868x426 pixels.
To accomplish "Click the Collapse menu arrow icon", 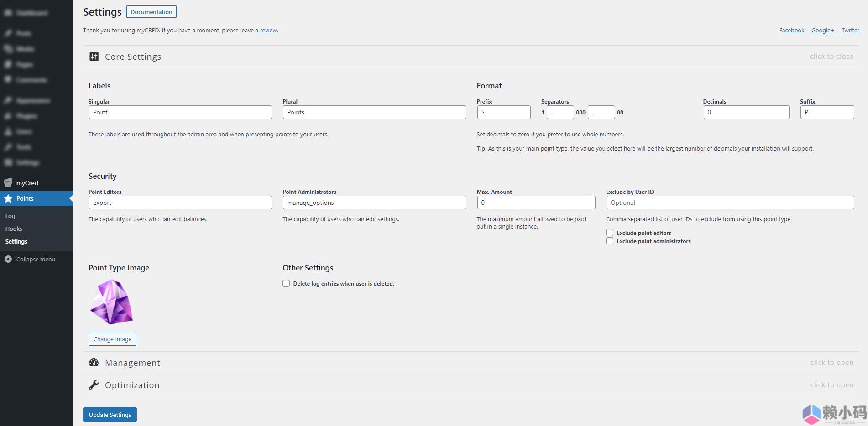I will tap(8, 259).
